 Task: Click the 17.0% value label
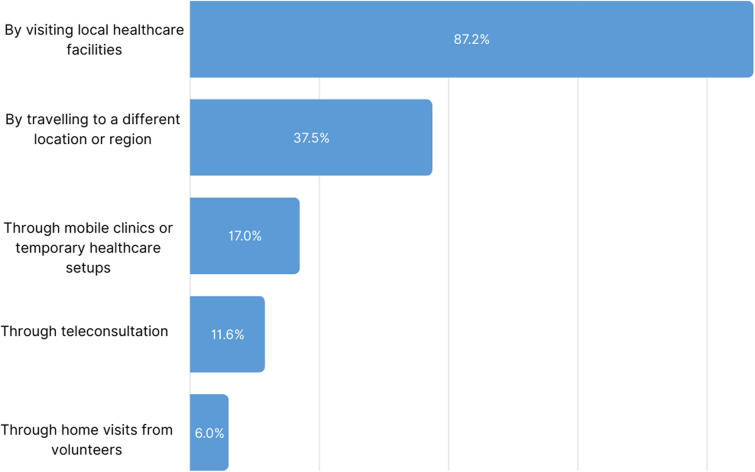pos(245,236)
